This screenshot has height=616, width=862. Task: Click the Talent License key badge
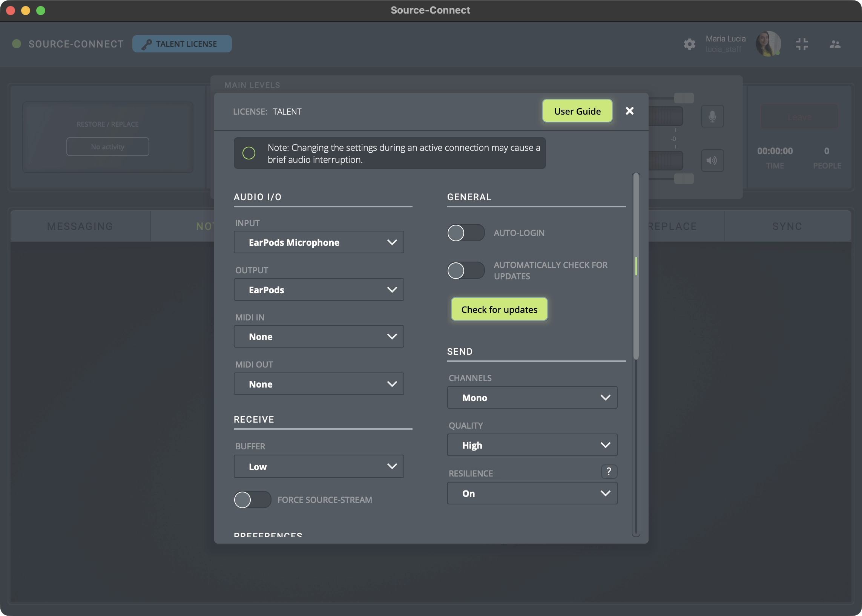click(x=182, y=44)
